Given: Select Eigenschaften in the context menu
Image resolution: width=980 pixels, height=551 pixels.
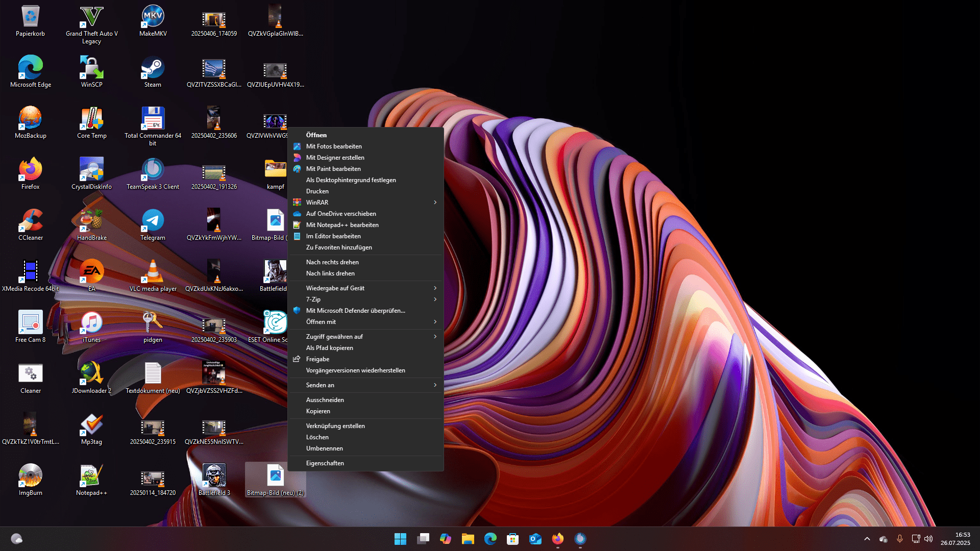Looking at the screenshot, I should tap(325, 463).
